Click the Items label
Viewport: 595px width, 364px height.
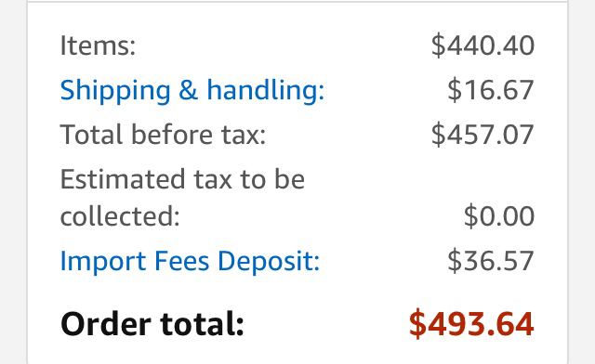[x=98, y=45]
